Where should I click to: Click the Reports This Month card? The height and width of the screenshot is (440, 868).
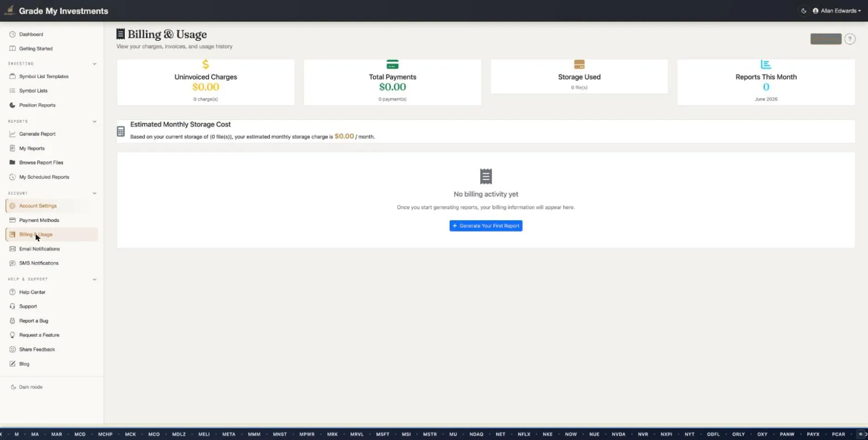pyautogui.click(x=766, y=82)
